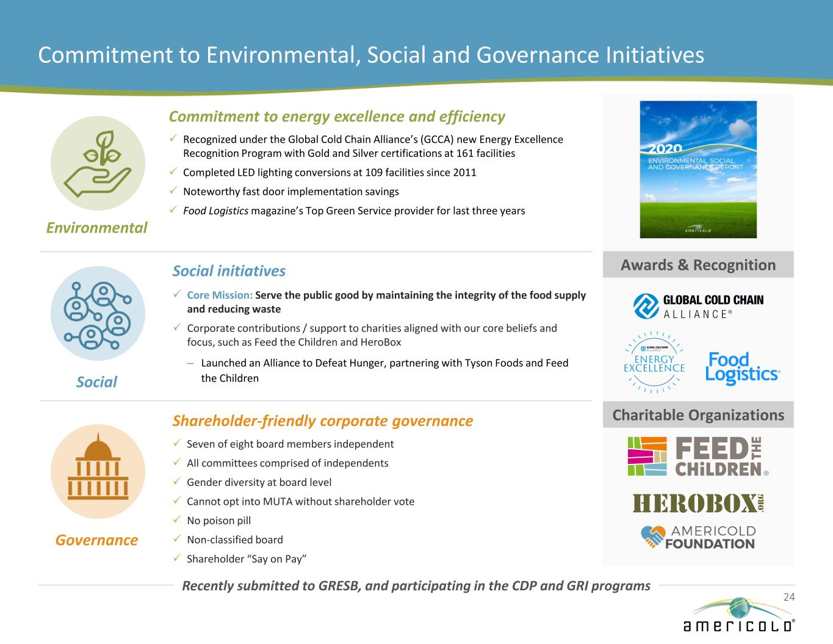Click the HeroBox.org logo

coord(698,503)
